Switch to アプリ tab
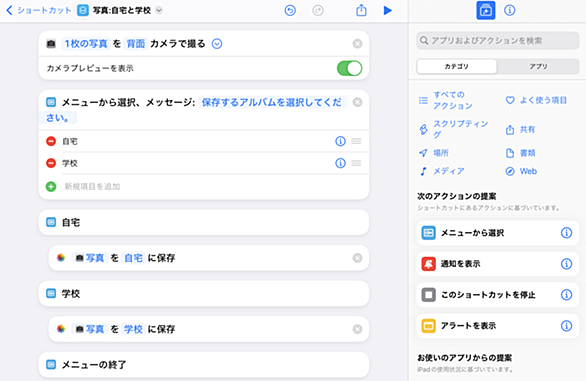 538,67
